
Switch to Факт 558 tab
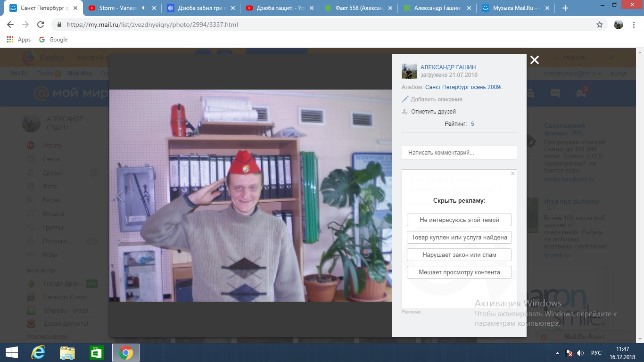[358, 8]
